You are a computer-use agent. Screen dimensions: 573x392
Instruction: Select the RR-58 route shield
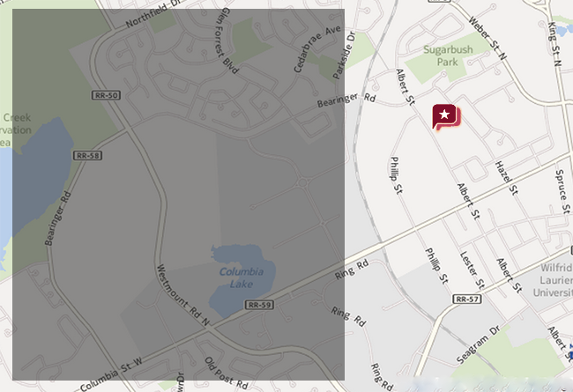tap(87, 155)
